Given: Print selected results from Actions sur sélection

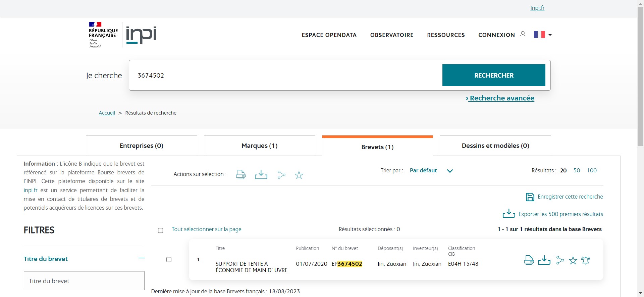Looking at the screenshot, I should tap(241, 175).
